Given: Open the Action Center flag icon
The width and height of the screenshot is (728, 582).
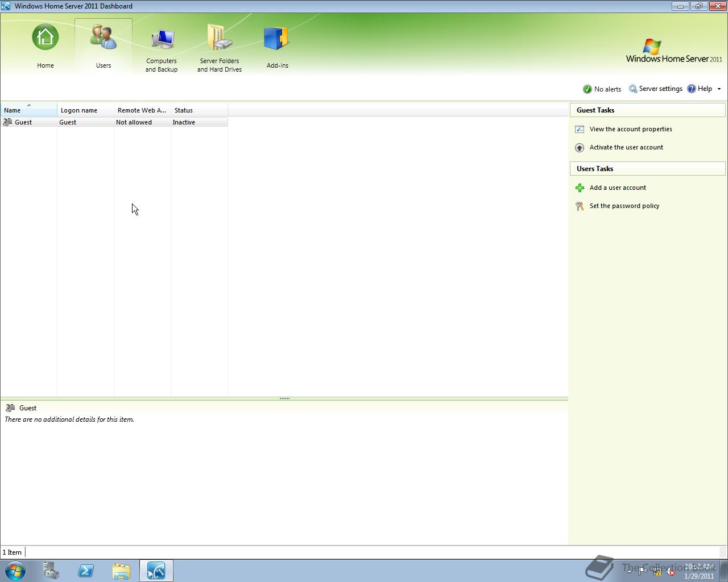Looking at the screenshot, I should [643, 571].
